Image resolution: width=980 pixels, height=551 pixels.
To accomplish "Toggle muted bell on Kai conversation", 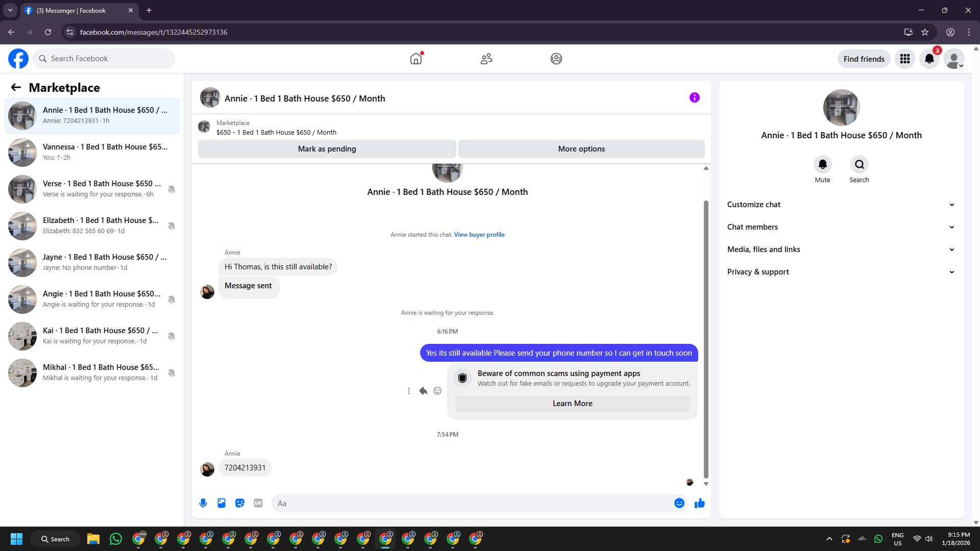I will (171, 336).
